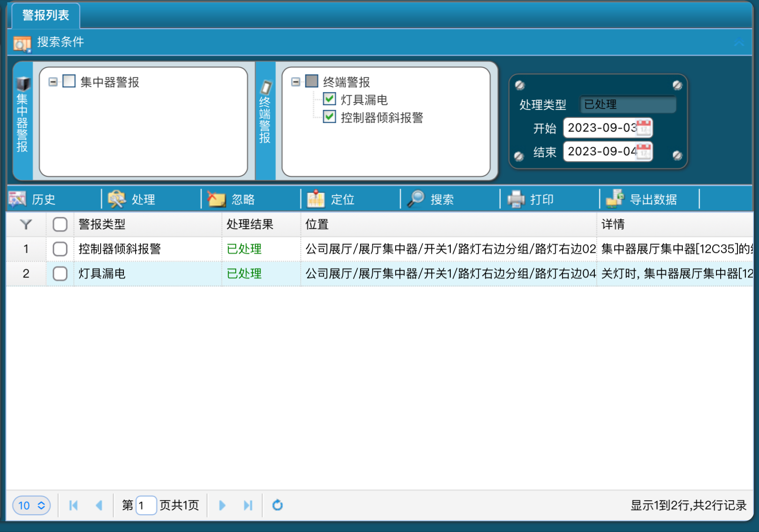The image size is (759, 532).
Task: Switch to the 警报列表 tab
Action: point(45,15)
